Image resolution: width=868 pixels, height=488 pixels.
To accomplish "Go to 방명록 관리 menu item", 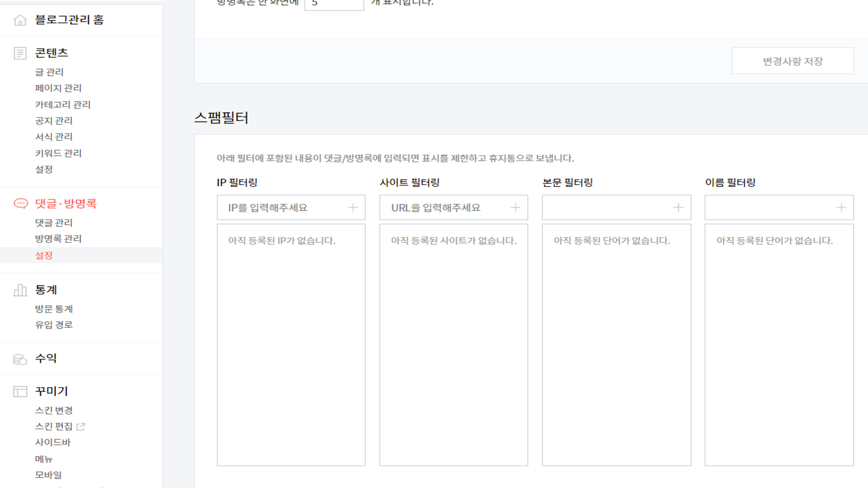I will (x=58, y=239).
